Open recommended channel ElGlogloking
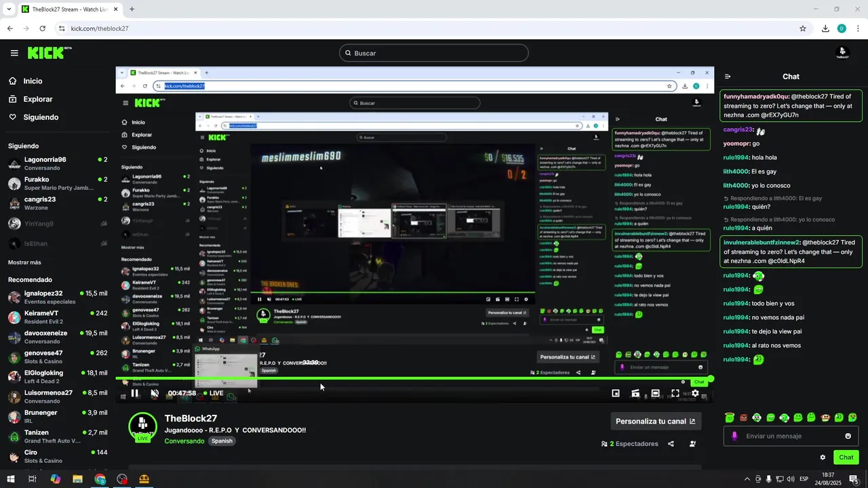This screenshot has width=868, height=488. click(58, 377)
